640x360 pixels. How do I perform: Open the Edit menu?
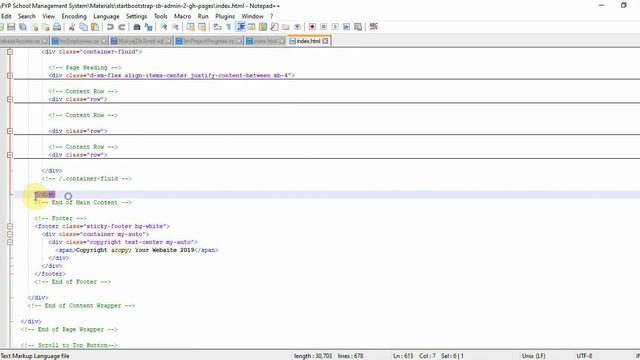(x=6, y=16)
